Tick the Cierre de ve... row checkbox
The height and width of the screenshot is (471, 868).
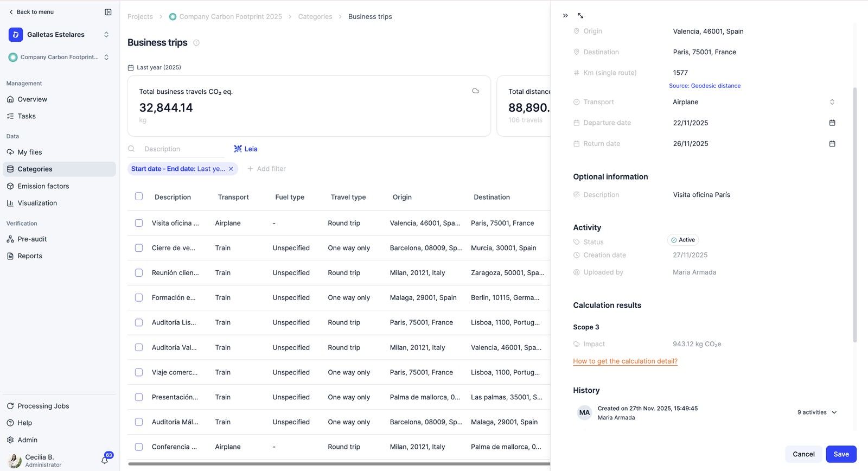pyautogui.click(x=139, y=248)
